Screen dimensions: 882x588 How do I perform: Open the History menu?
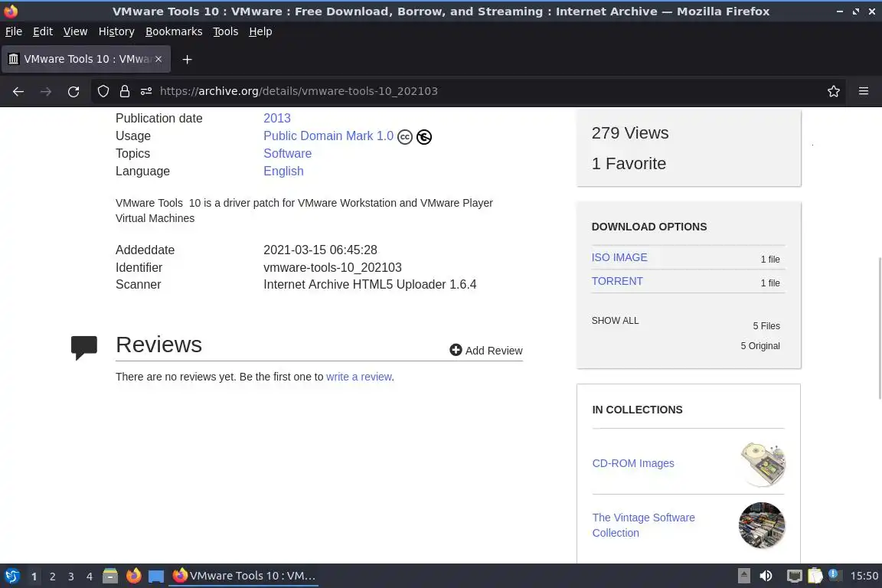(x=116, y=31)
